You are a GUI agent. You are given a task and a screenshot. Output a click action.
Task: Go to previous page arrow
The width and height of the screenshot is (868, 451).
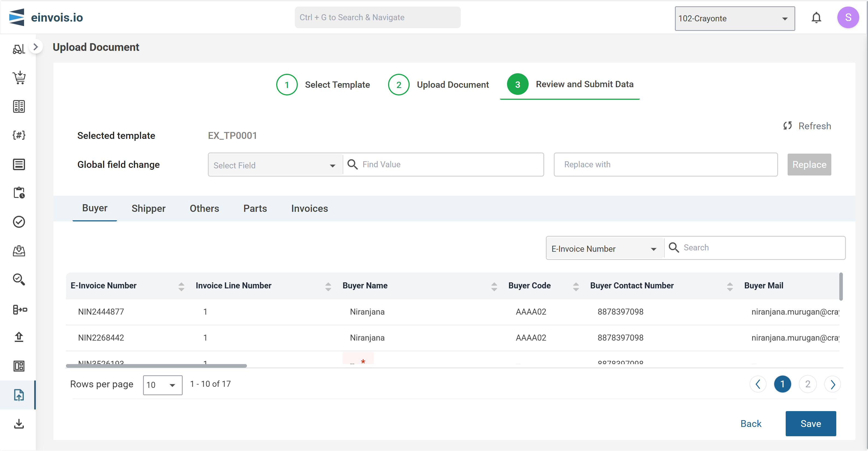[x=758, y=384]
